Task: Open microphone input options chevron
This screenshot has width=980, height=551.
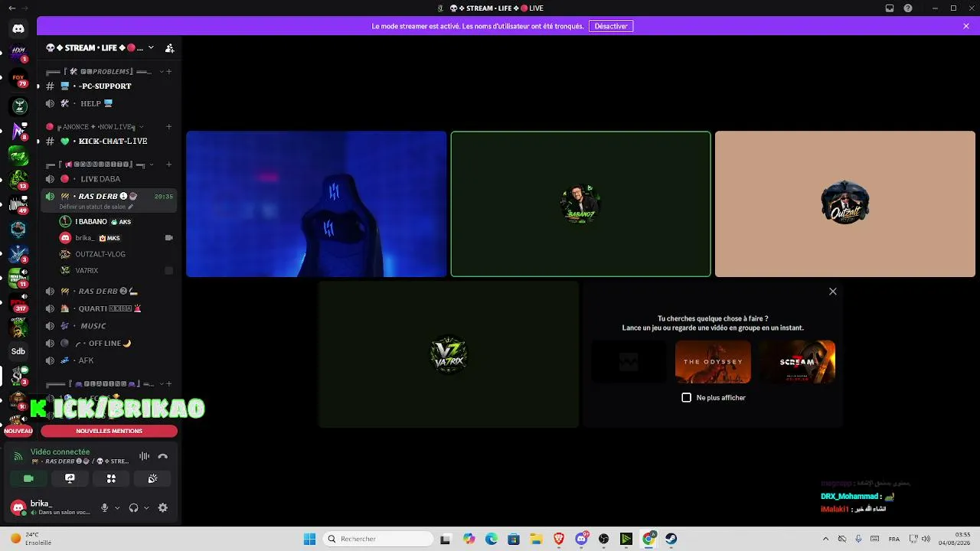Action: pyautogui.click(x=117, y=507)
